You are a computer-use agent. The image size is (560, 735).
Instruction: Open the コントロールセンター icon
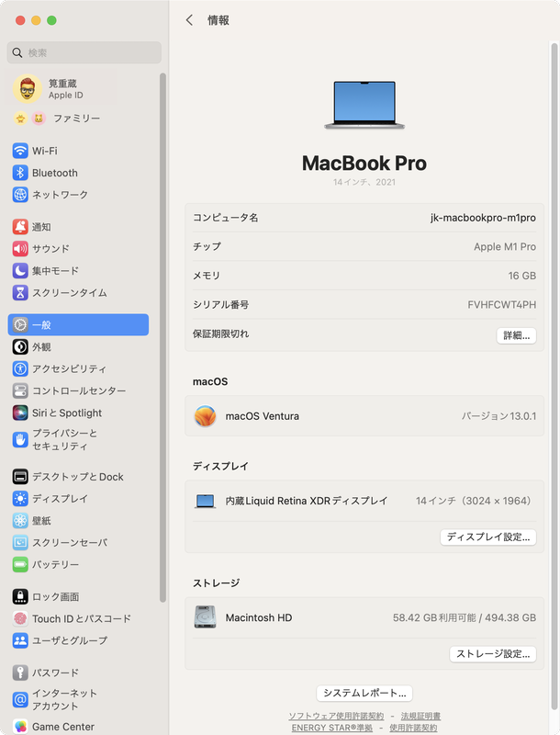pyautogui.click(x=20, y=391)
